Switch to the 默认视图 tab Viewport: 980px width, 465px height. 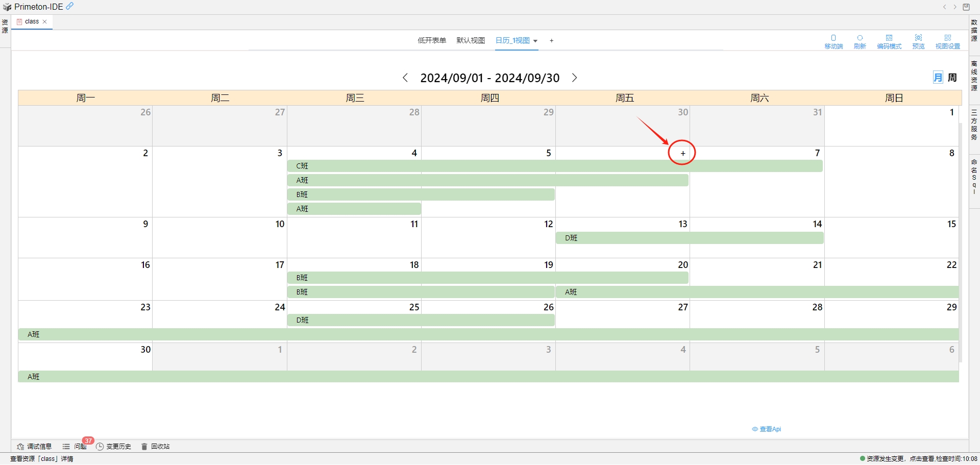tap(470, 40)
